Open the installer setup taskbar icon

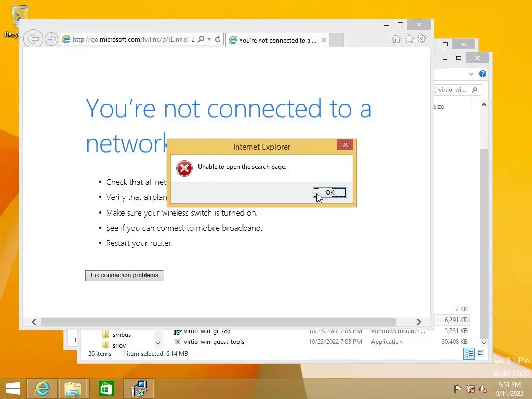(x=138, y=389)
